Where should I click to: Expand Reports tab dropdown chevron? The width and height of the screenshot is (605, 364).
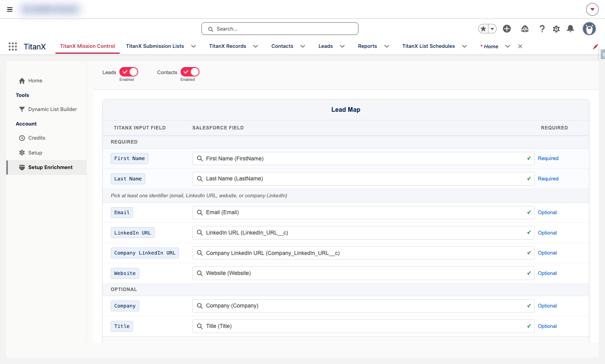coord(387,46)
